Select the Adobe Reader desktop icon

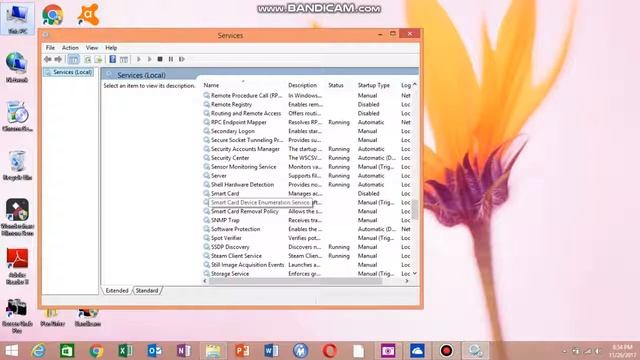point(17,266)
